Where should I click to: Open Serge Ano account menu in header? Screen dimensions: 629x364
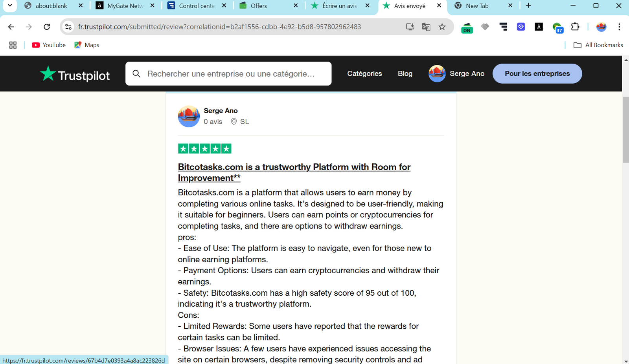[456, 74]
